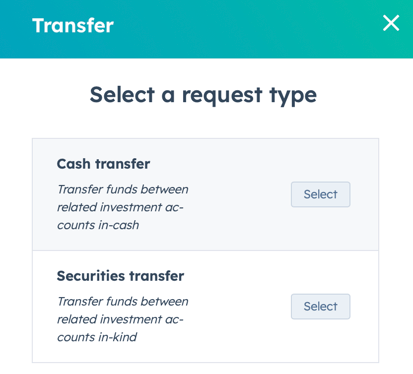Pick the in-cash request type via Select
The height and width of the screenshot is (374, 413).
pos(320,194)
